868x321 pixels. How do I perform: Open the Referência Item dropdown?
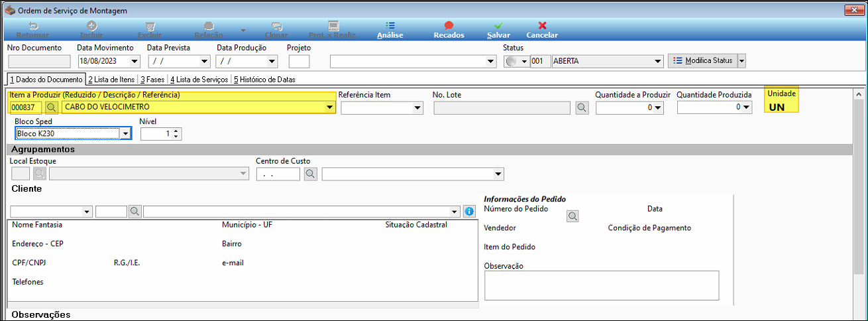(x=417, y=108)
